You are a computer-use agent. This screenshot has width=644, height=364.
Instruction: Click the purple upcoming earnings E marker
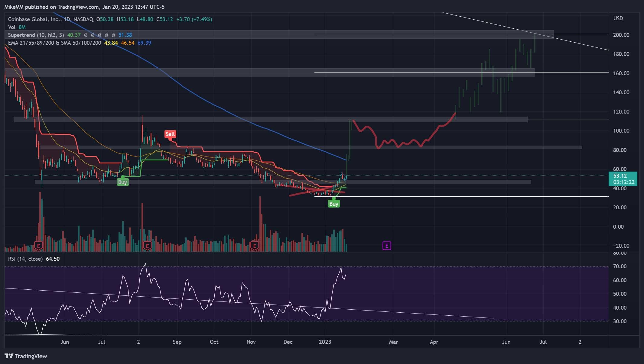pos(387,246)
